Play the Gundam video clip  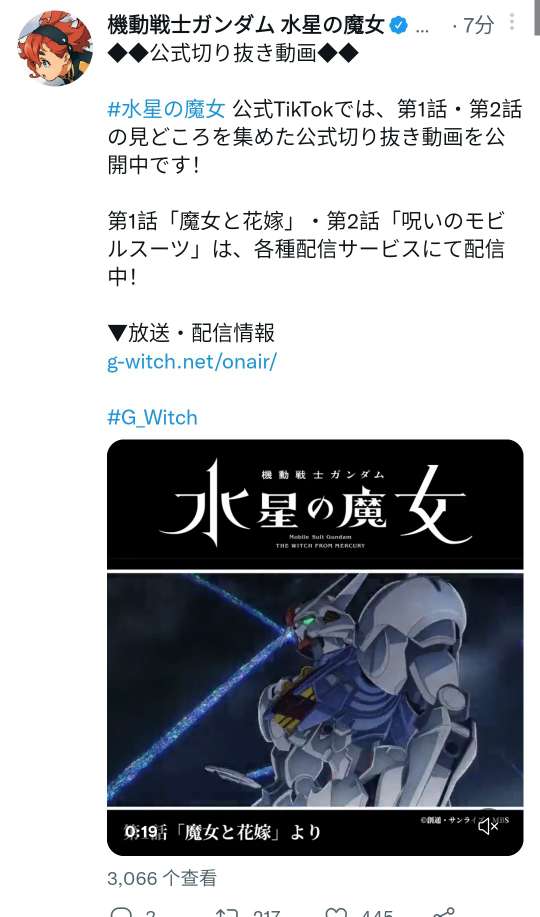315,689
